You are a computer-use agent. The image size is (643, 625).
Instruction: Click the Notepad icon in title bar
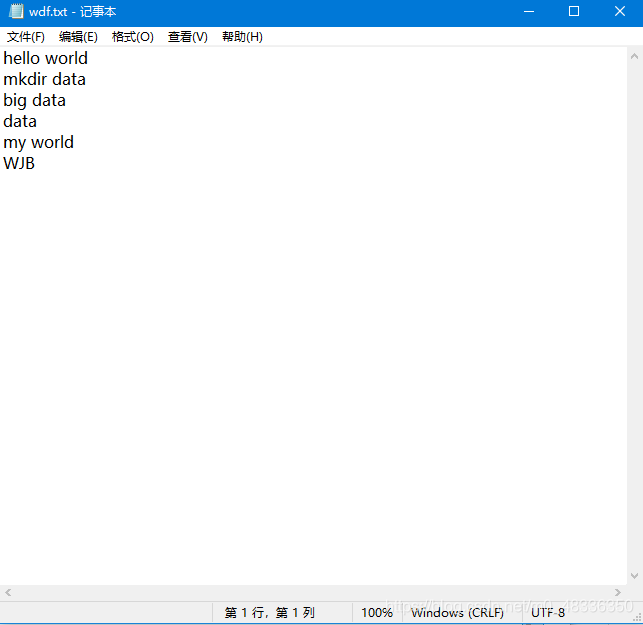(16, 11)
